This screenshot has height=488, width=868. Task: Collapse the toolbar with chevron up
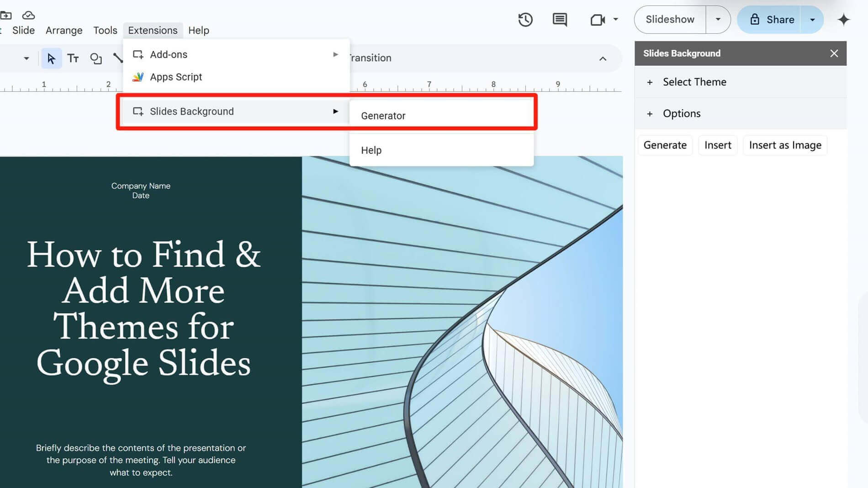click(603, 58)
